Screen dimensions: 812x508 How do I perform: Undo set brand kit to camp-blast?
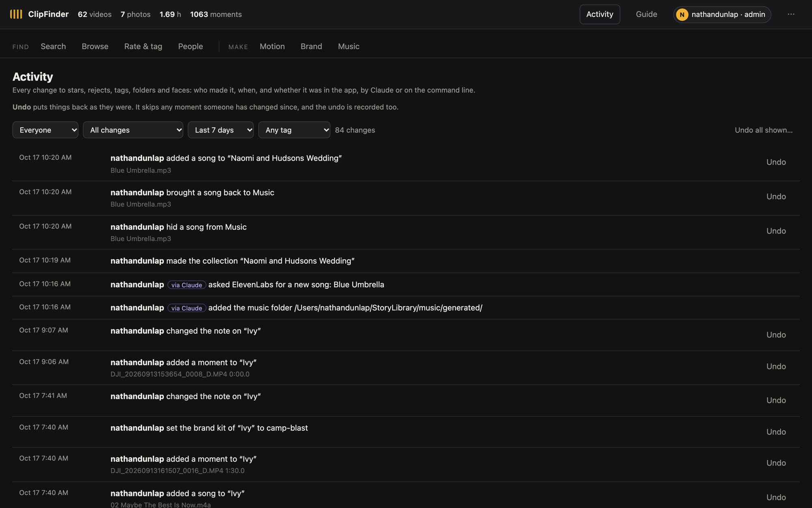pos(776,432)
